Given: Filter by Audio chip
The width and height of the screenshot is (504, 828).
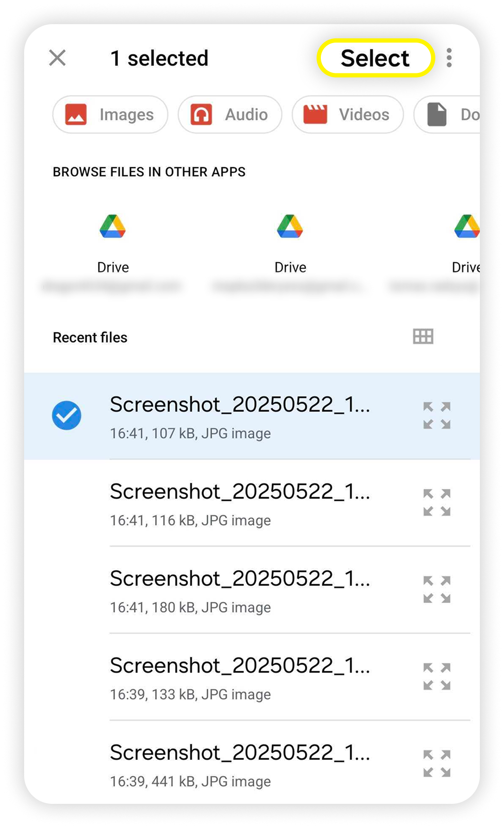Looking at the screenshot, I should (x=230, y=115).
